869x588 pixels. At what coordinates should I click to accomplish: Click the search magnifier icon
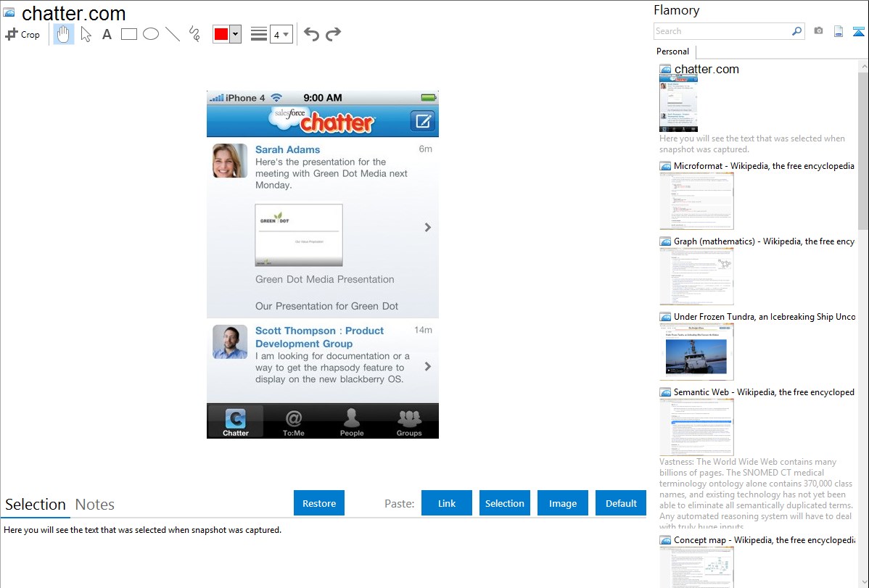click(x=797, y=31)
